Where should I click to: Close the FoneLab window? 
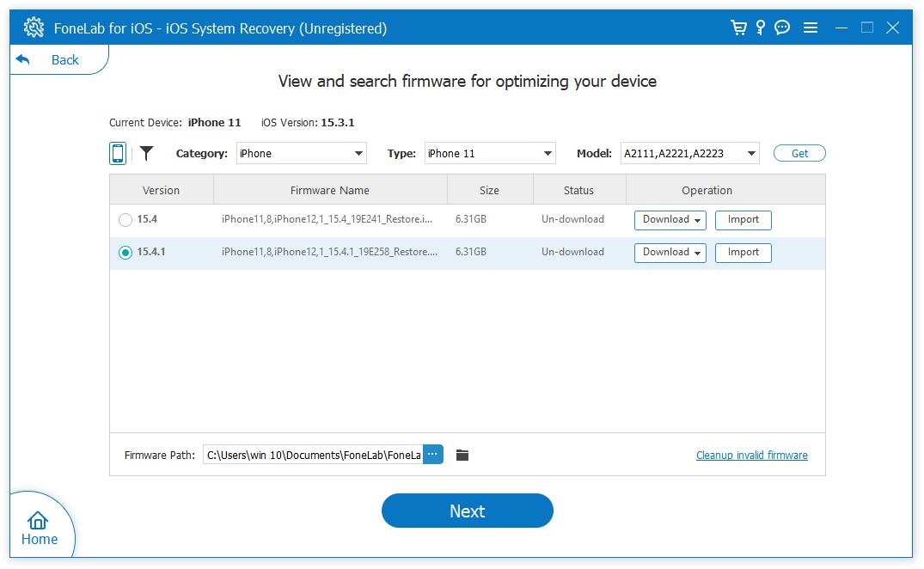pyautogui.click(x=893, y=28)
